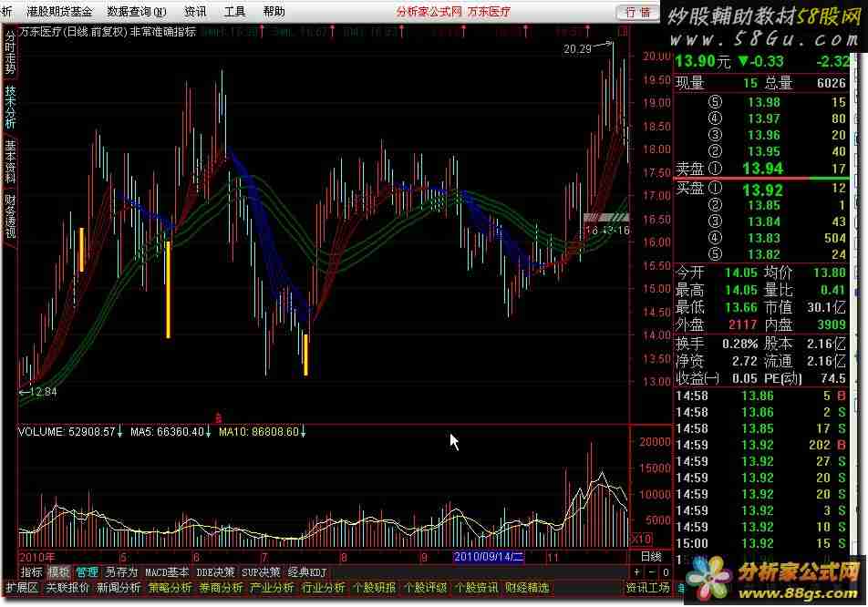Click the 市值 30.1亿 value

[x=826, y=307]
